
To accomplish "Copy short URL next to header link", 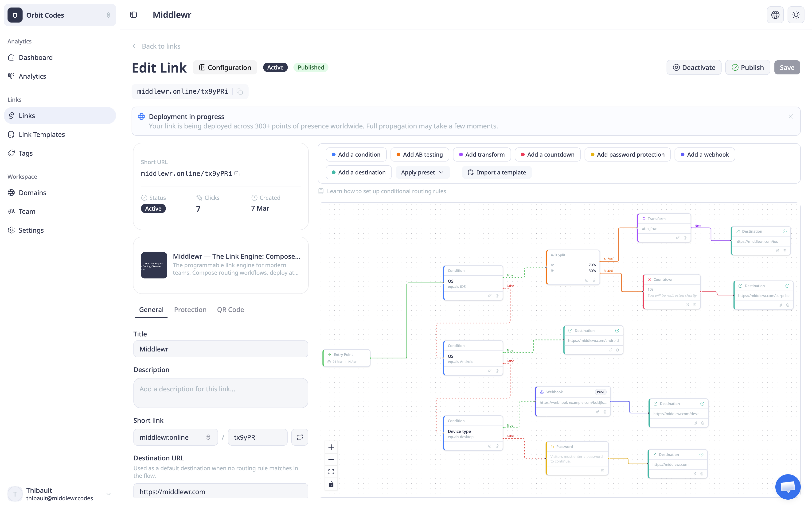I will 240,92.
